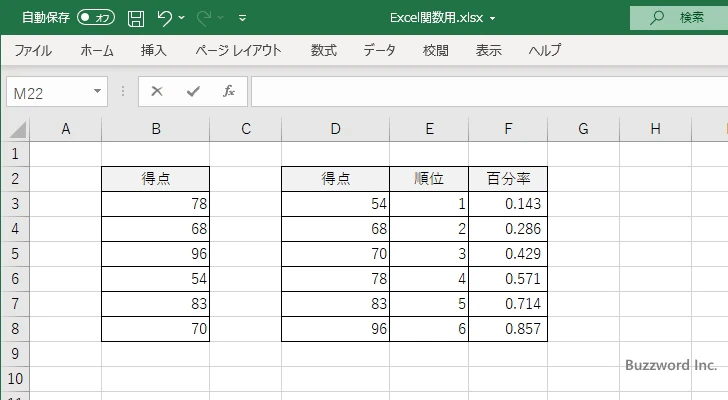The image size is (728, 400).
Task: Select cell D3 containing 54
Action: point(336,204)
